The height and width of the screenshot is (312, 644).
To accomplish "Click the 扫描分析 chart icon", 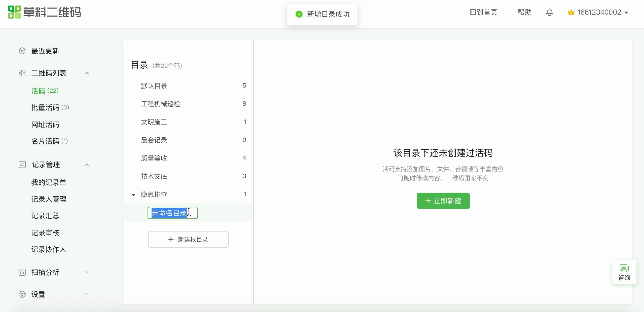I will [22, 272].
